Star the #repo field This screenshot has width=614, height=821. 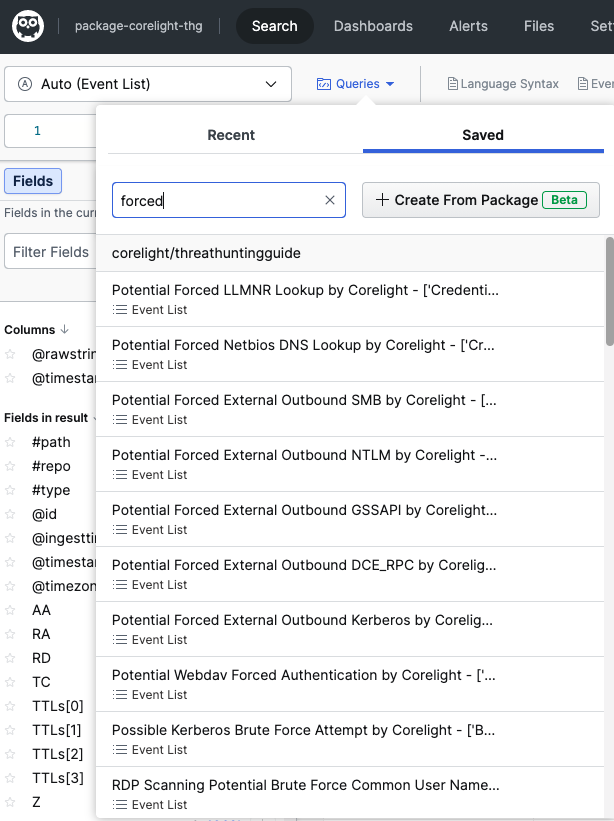tap(10, 466)
